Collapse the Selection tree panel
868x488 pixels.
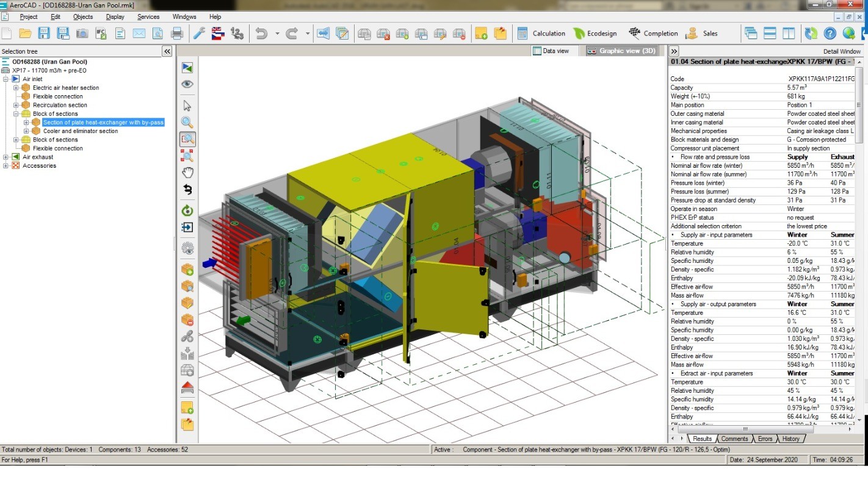(167, 52)
